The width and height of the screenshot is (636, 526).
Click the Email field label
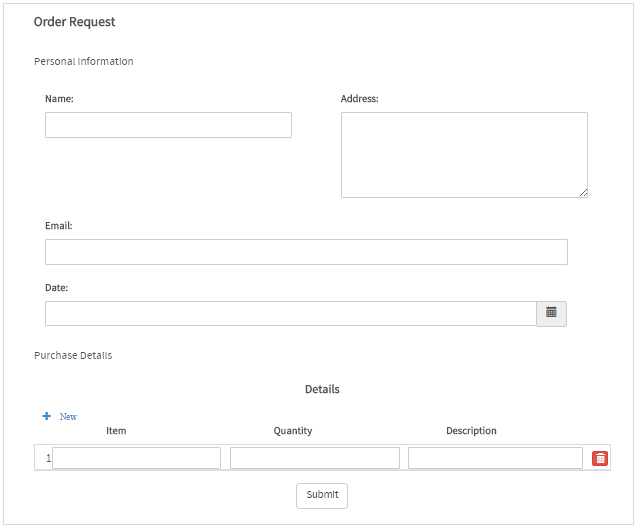click(59, 226)
